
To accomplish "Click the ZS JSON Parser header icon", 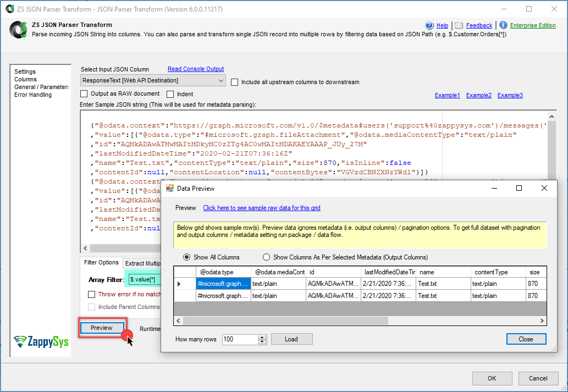I will tap(19, 29).
